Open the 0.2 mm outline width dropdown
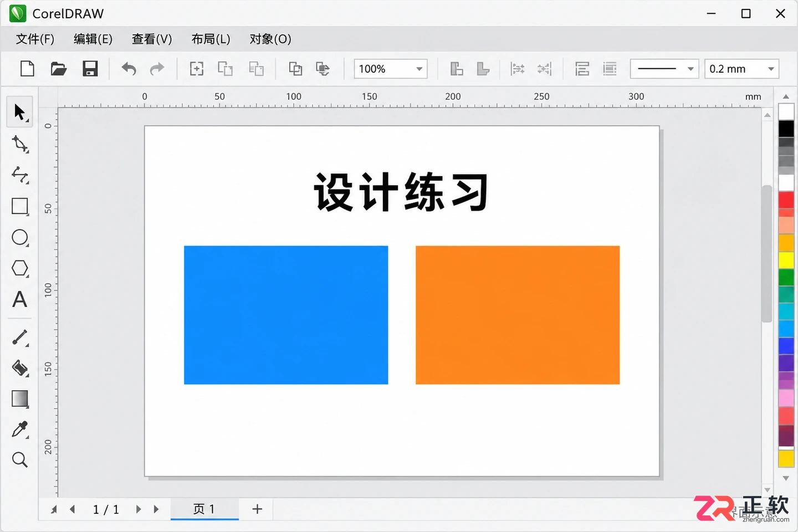This screenshot has height=532, width=798. pos(741,69)
